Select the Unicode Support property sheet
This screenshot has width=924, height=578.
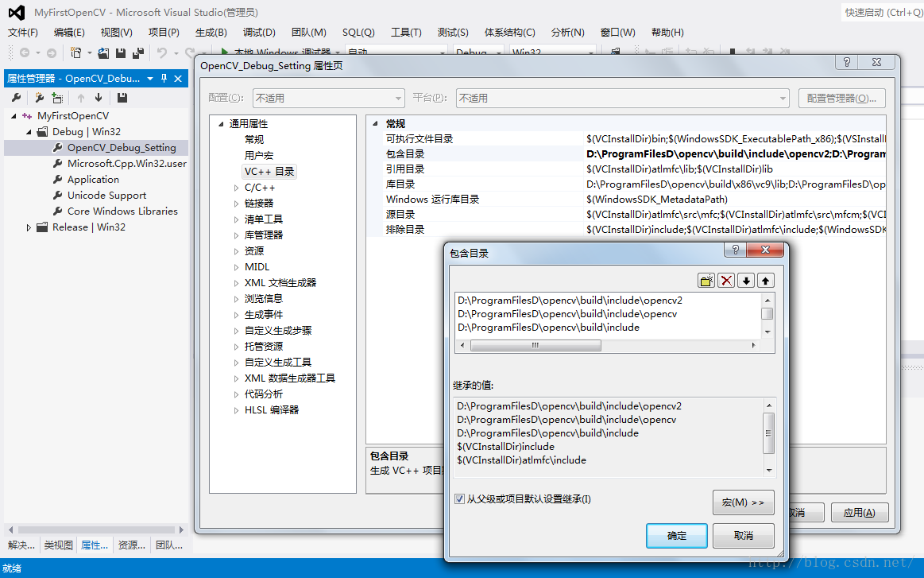[x=106, y=196]
